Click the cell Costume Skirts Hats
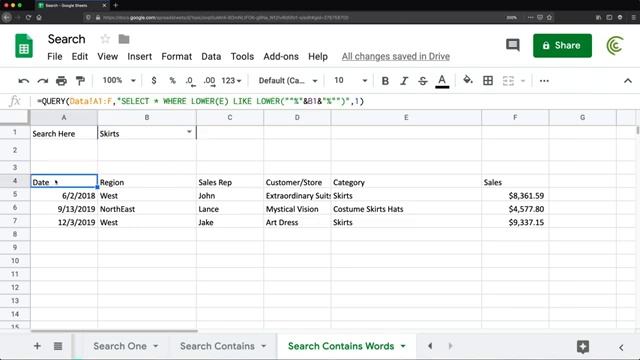This screenshot has width=640, height=360. click(406, 209)
